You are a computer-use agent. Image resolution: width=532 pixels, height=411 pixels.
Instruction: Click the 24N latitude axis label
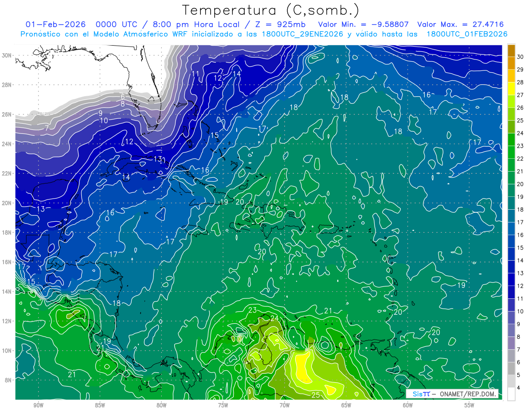click(7, 144)
